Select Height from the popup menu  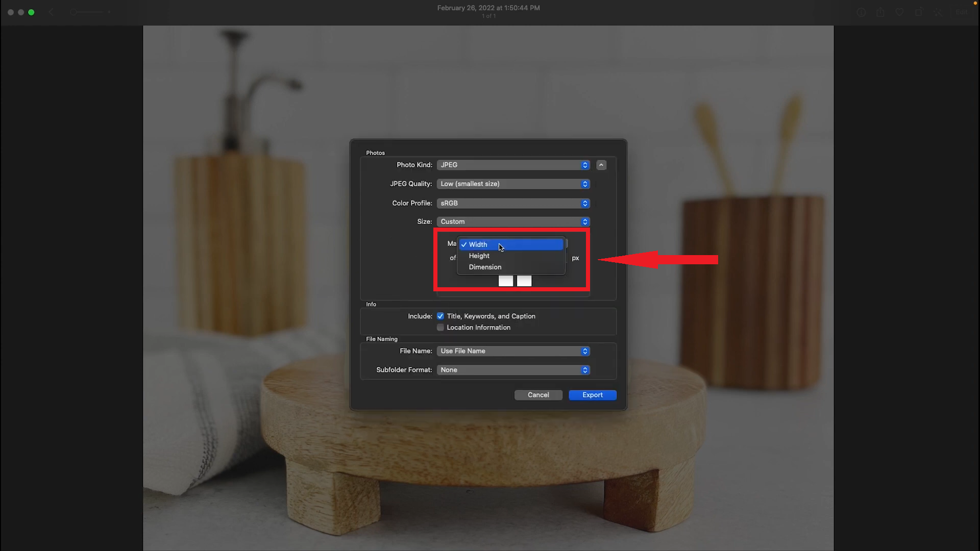[x=479, y=256]
